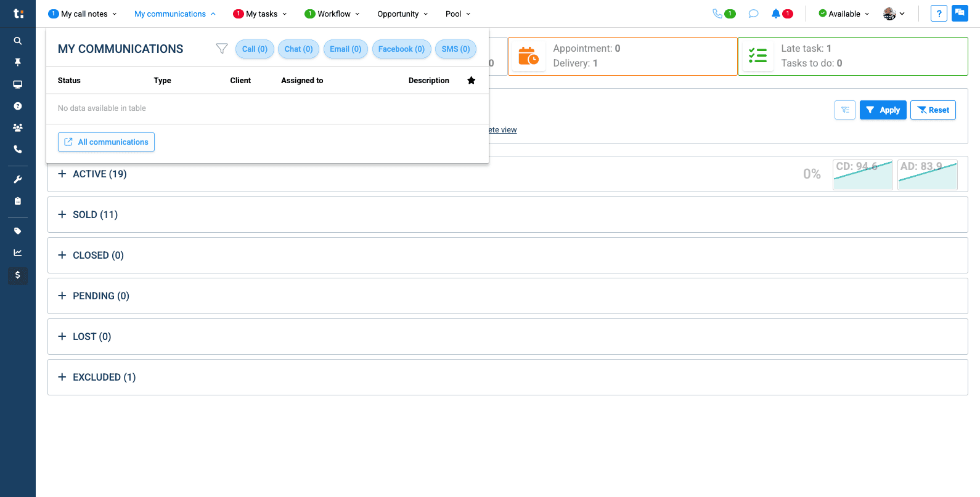Open My tasks menu
The height and width of the screenshot is (497, 980).
coord(260,14)
